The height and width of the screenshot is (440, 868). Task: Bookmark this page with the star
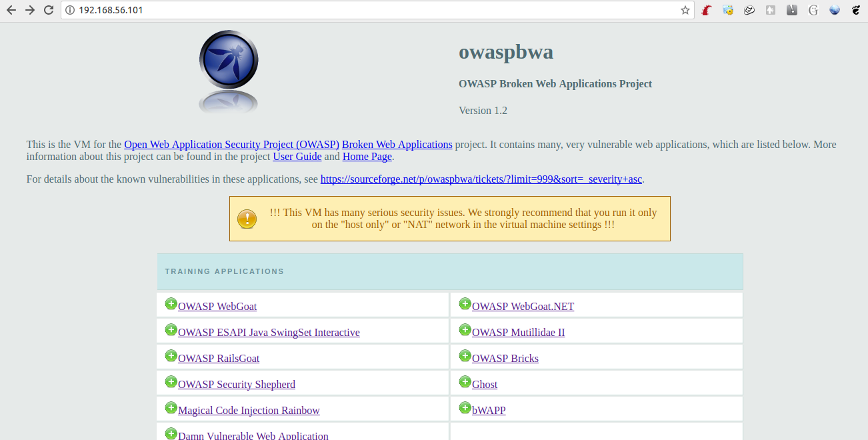pos(685,10)
